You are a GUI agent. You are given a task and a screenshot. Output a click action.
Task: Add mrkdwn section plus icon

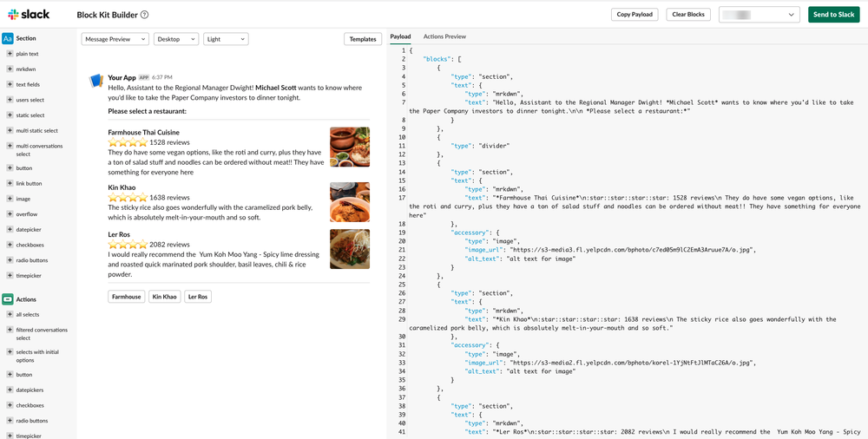[x=10, y=69]
